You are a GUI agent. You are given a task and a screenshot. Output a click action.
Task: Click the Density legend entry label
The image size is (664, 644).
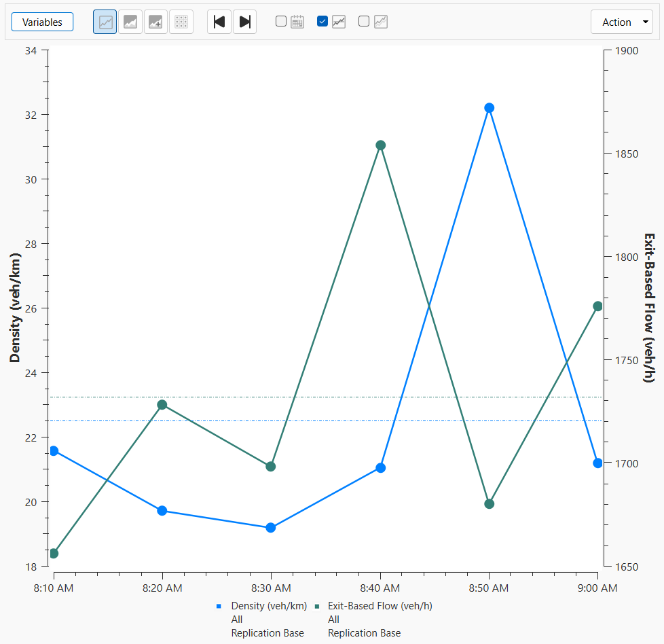pyautogui.click(x=269, y=606)
